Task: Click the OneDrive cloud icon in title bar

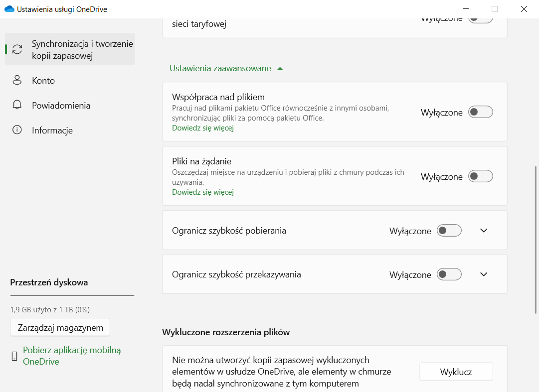Action: click(x=9, y=9)
